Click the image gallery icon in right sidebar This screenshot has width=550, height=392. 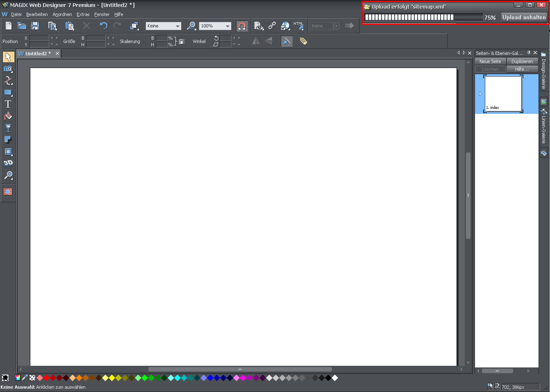[x=543, y=102]
